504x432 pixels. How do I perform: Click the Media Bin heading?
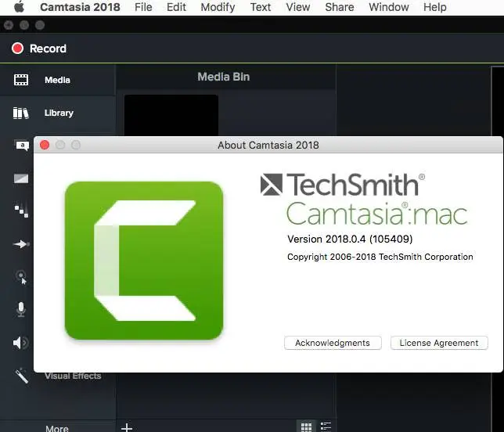point(224,77)
